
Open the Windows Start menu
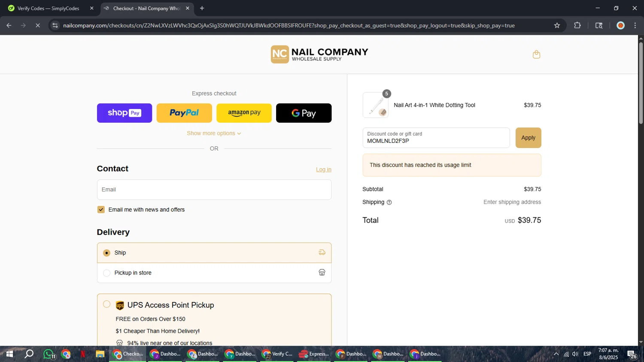pos(9,354)
